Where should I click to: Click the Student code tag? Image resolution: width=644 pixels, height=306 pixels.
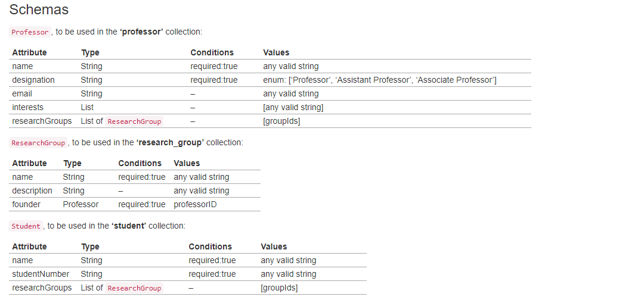point(26,226)
